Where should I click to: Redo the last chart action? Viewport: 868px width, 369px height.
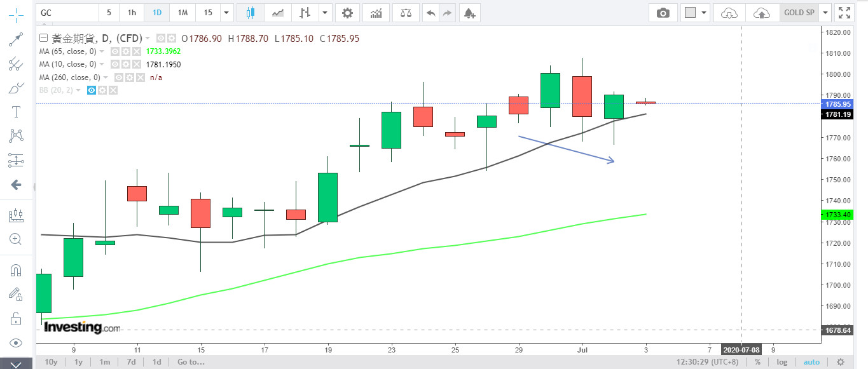click(448, 13)
